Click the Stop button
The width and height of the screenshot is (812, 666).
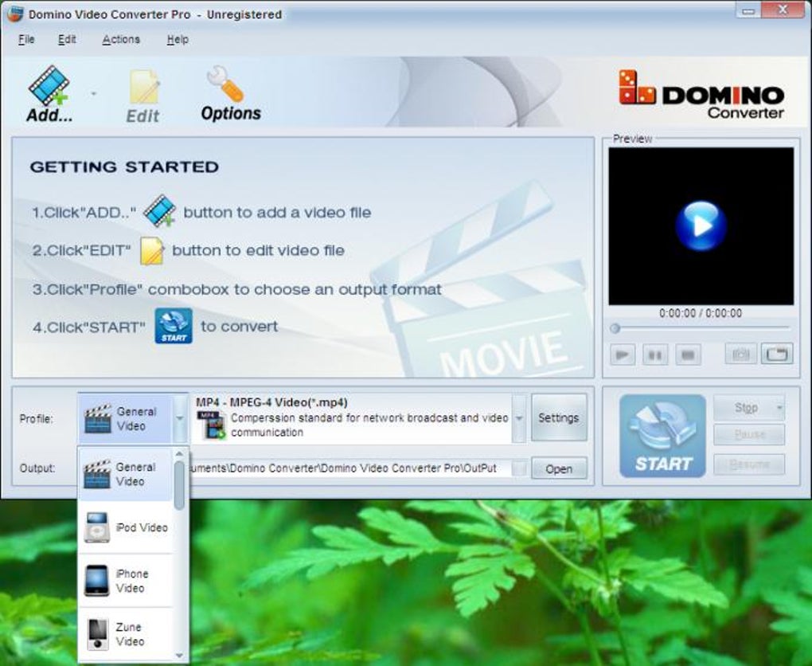pos(744,408)
